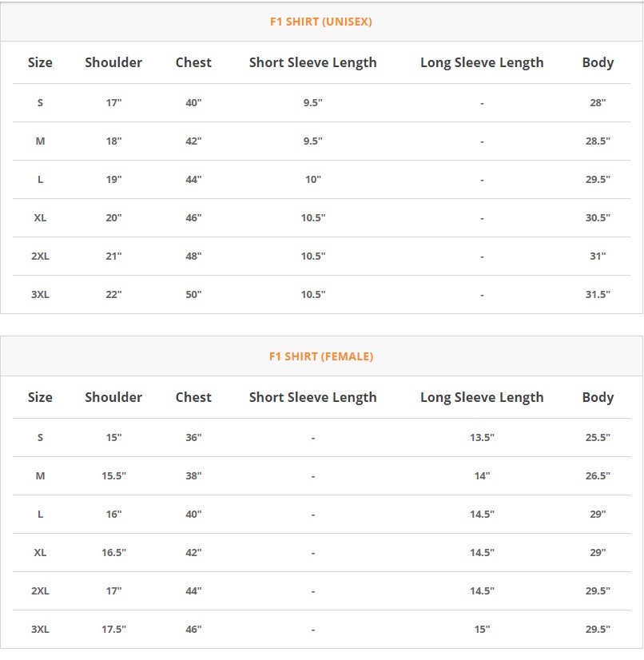Select Short Sleeve Length header in unisex table
The image size is (644, 660).
point(312,62)
